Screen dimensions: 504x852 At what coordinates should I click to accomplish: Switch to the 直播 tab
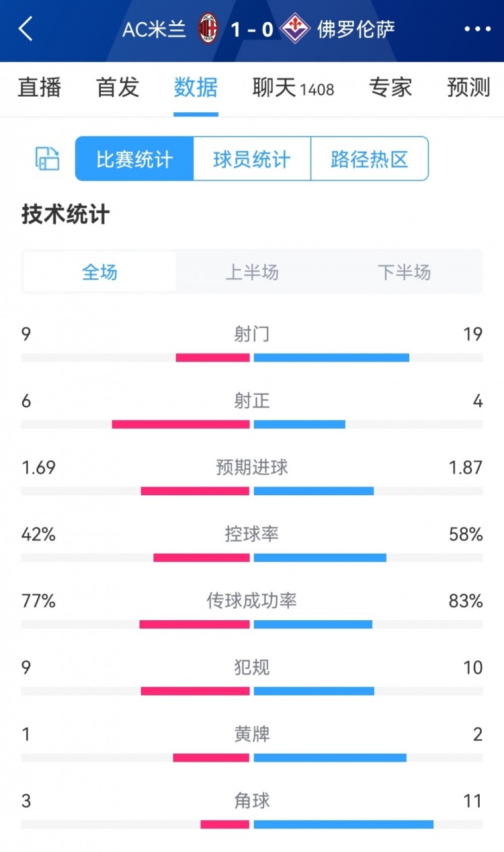click(x=39, y=88)
